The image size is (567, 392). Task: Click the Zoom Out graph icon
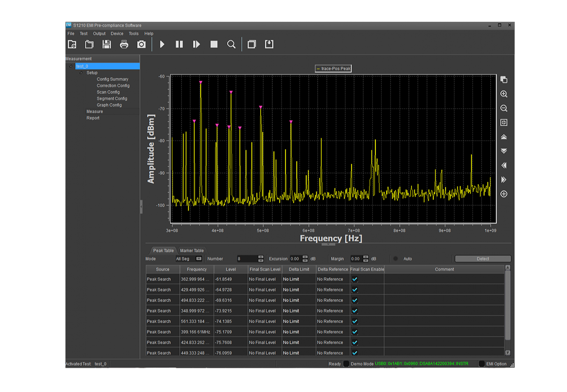coord(503,108)
